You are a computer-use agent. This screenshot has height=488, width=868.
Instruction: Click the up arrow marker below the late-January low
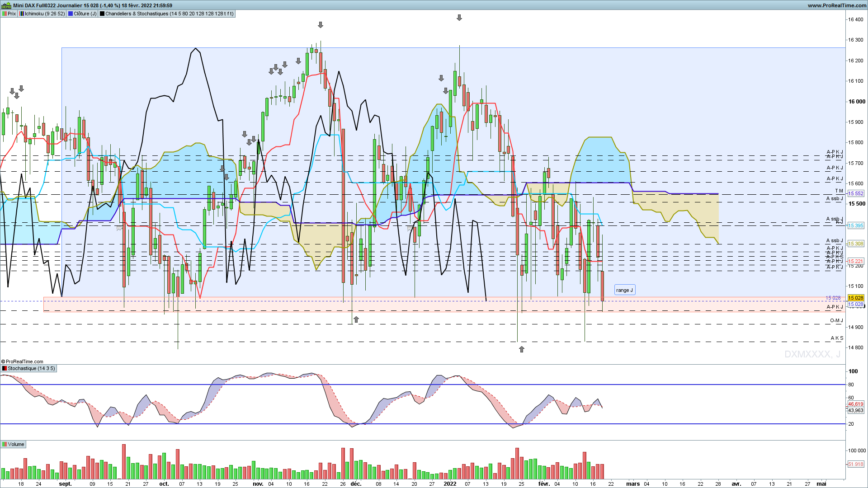tap(522, 349)
